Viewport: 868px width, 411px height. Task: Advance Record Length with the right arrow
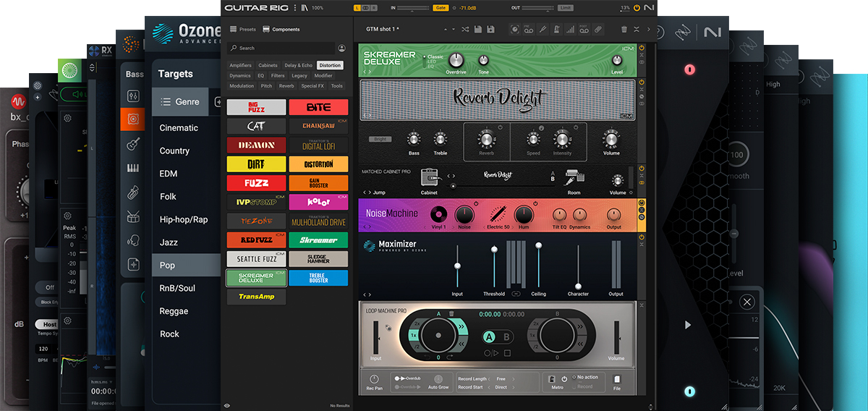[513, 379]
